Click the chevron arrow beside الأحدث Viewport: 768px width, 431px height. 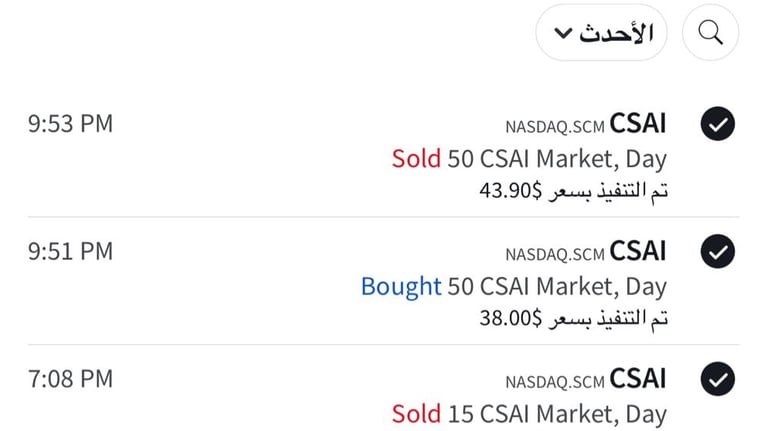tap(563, 33)
